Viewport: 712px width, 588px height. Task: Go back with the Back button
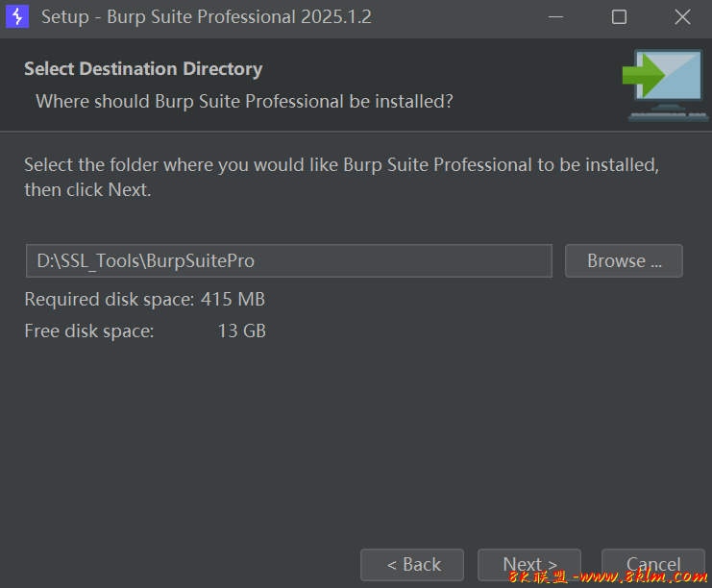pos(412,564)
